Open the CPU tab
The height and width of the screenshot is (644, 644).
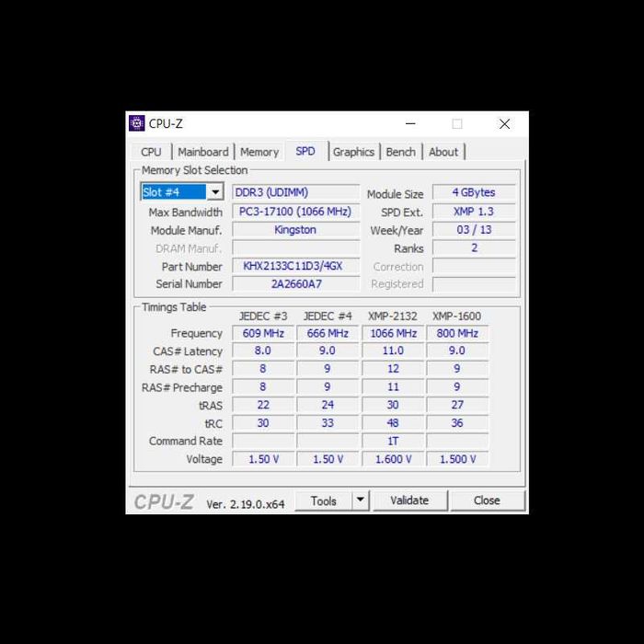click(151, 152)
